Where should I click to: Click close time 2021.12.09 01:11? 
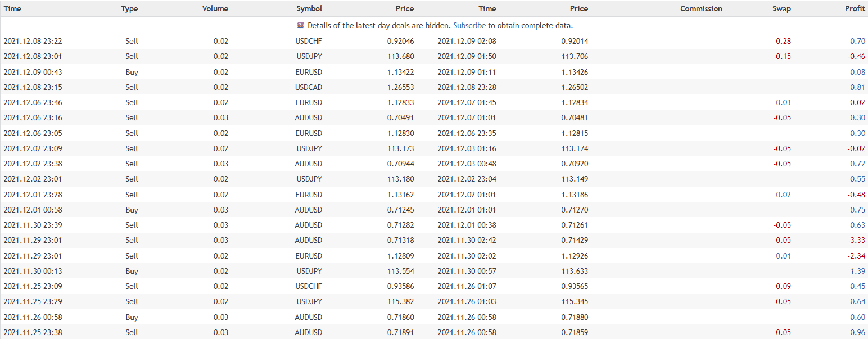(467, 72)
